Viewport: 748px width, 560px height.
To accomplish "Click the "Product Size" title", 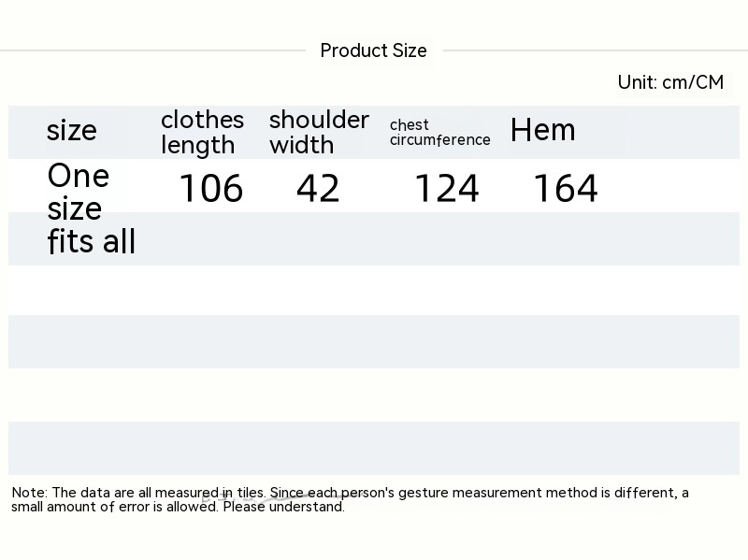I will [x=373, y=50].
